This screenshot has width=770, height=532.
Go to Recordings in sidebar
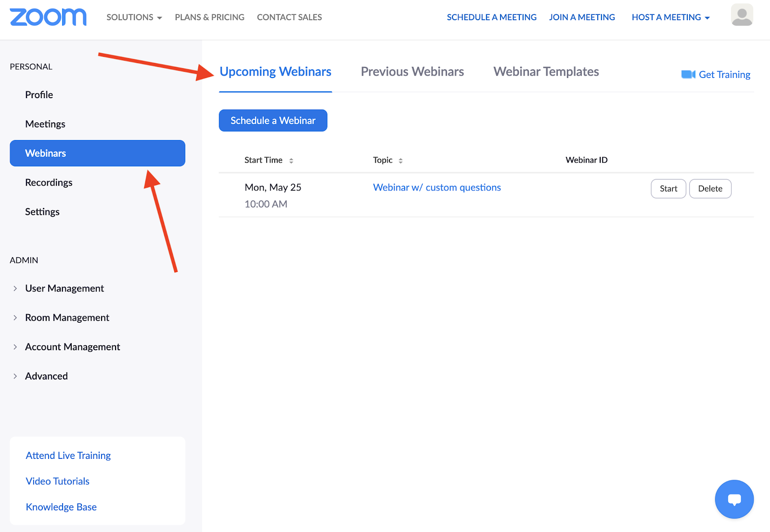pyautogui.click(x=49, y=183)
